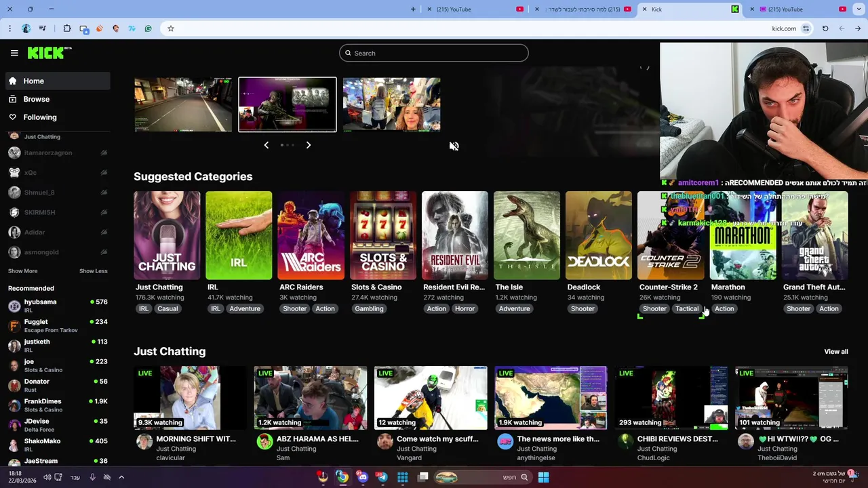Open Discord from the taskbar
The width and height of the screenshot is (868, 488).
pyautogui.click(x=363, y=477)
